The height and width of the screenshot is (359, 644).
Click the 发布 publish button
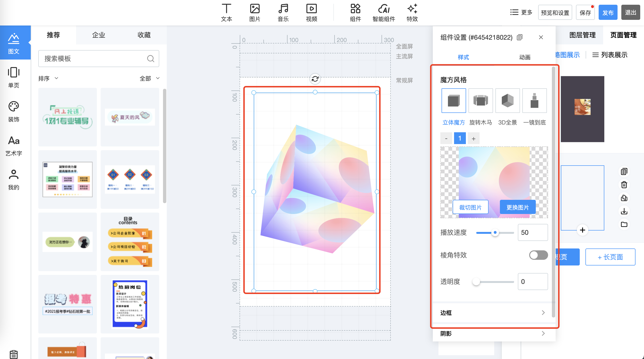coord(608,13)
